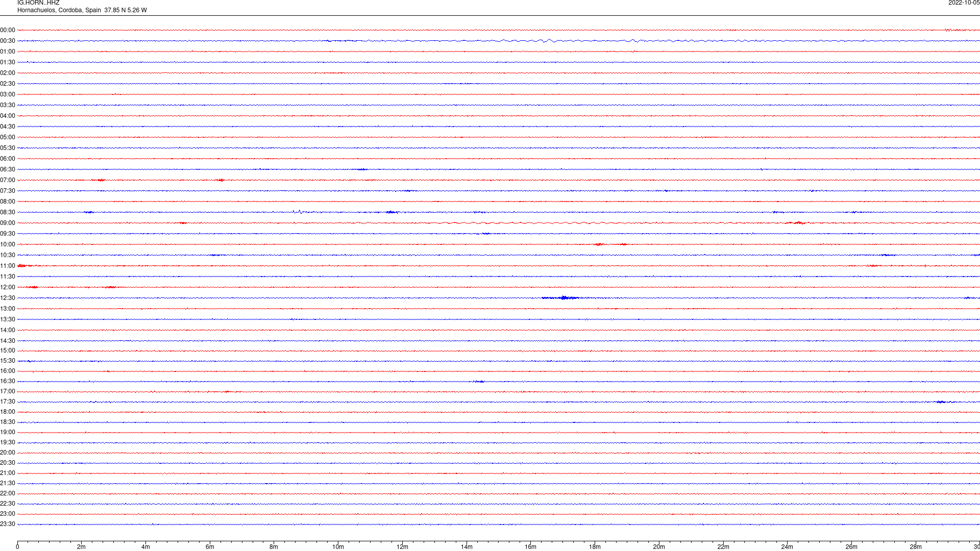Select the 11:30 trace time label
Screen dimensions: 980x551
point(8,277)
